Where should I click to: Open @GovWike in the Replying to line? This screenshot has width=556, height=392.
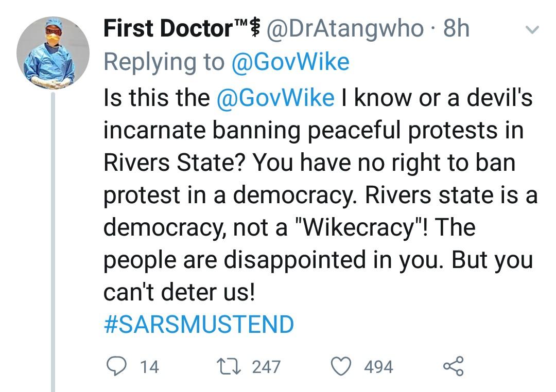coord(290,62)
